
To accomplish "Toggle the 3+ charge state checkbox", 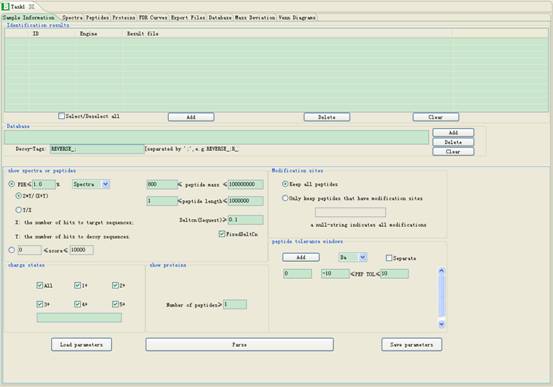I will (40, 304).
